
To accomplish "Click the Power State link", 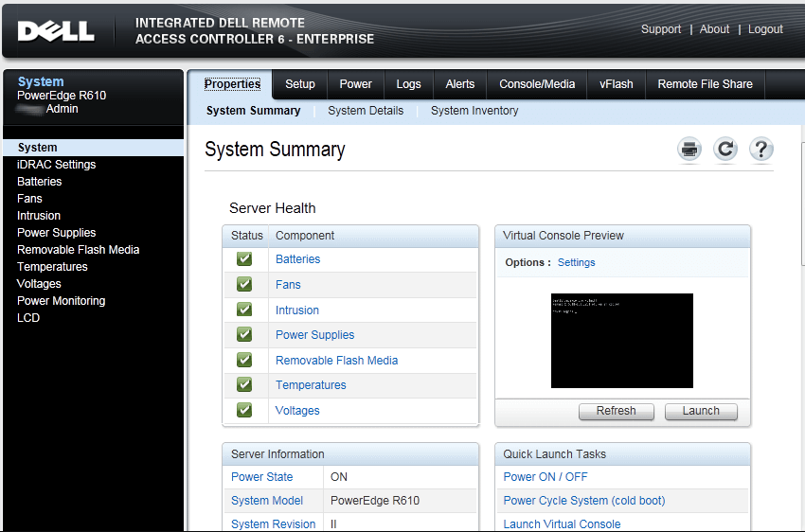I will pos(261,477).
